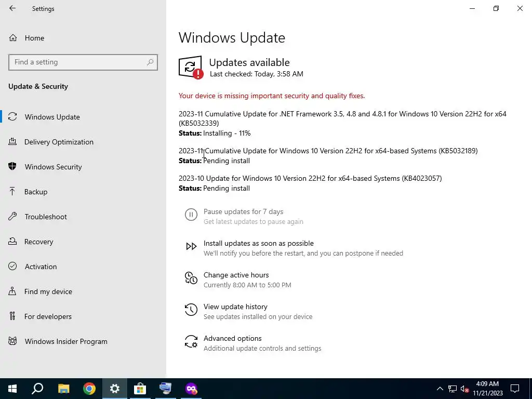Viewport: 532px width, 399px height.
Task: Open taskbar Search
Action: click(37, 389)
